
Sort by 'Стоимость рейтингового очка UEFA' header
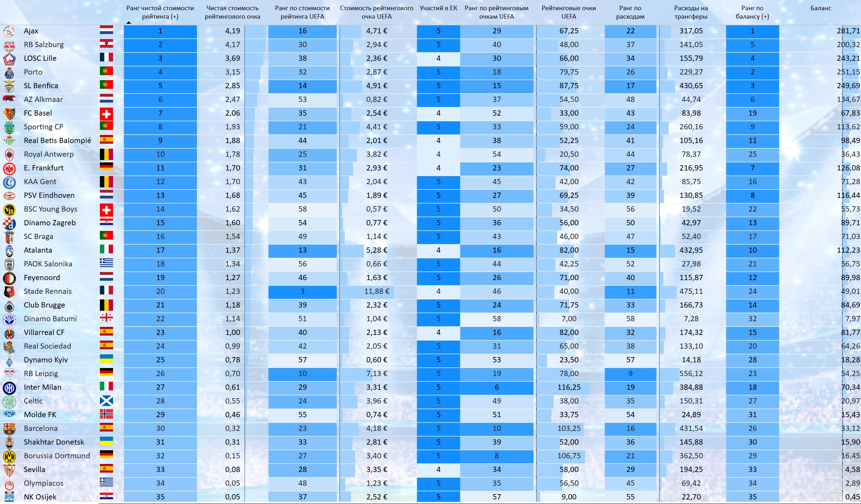pos(376,12)
